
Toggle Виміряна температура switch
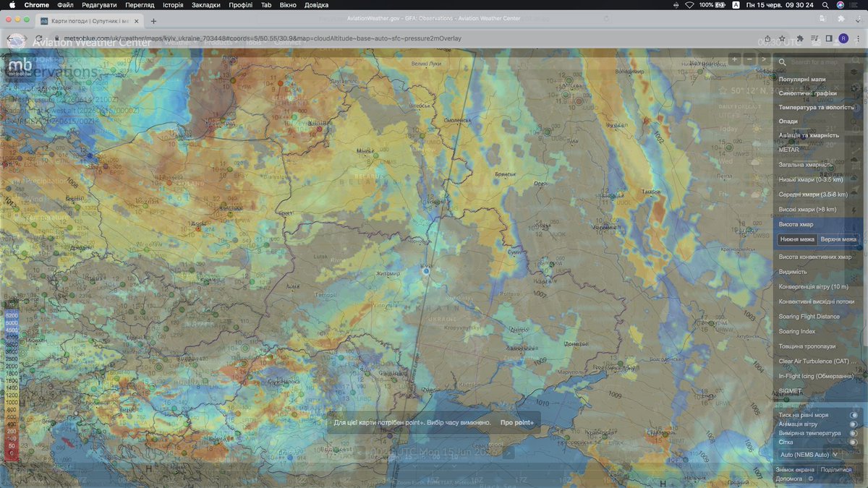[x=854, y=433]
